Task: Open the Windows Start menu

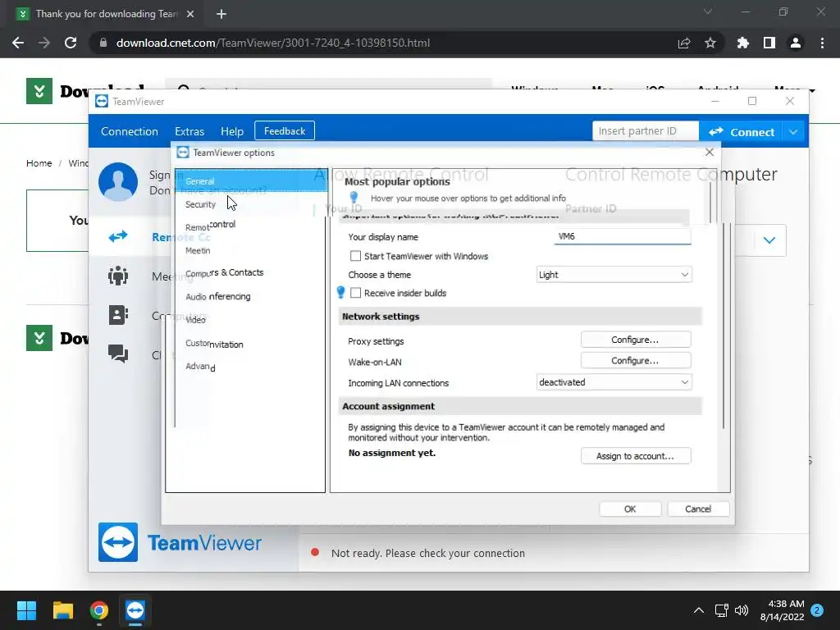Action: click(x=26, y=610)
